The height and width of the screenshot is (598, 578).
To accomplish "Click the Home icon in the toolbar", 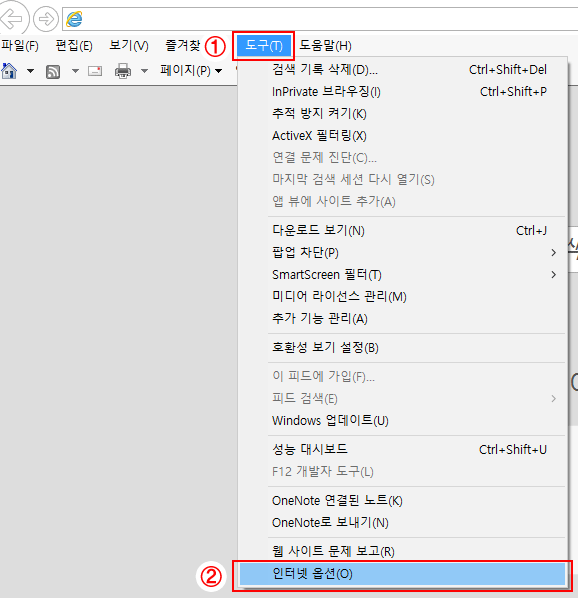I will click(x=9, y=71).
